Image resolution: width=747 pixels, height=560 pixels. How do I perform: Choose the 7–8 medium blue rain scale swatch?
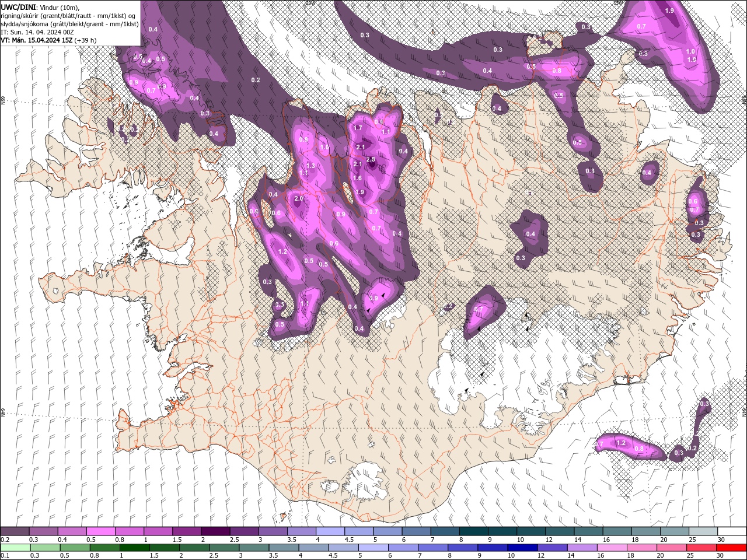pyautogui.click(x=432, y=548)
